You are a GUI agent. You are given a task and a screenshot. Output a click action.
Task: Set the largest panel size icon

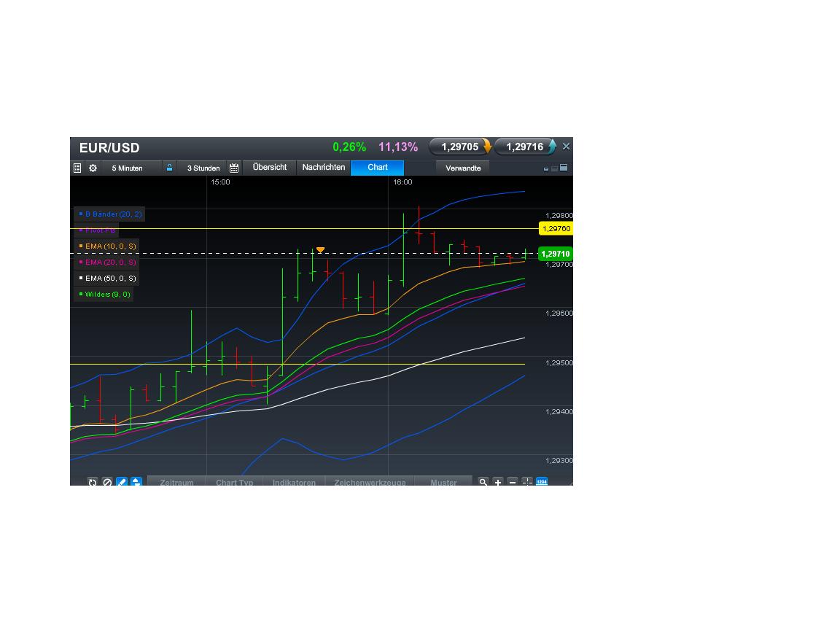click(x=564, y=168)
